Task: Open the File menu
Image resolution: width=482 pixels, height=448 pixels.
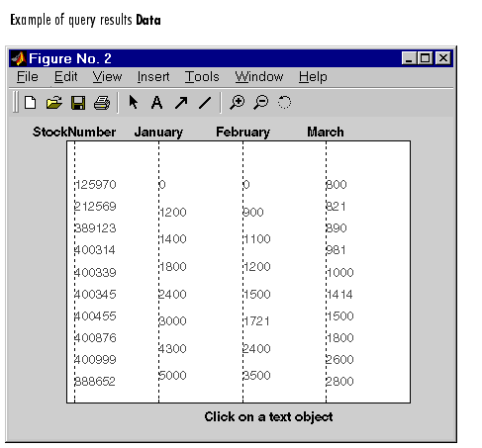Action: (28, 77)
